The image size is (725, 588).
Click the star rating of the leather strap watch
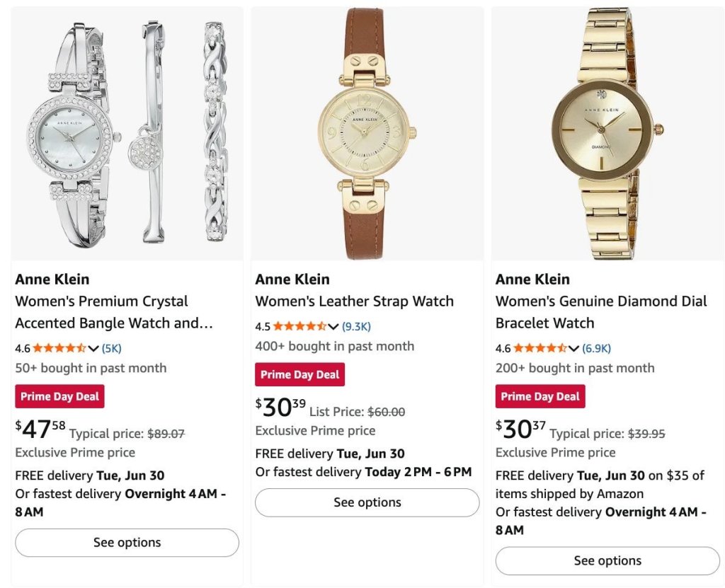tap(299, 326)
